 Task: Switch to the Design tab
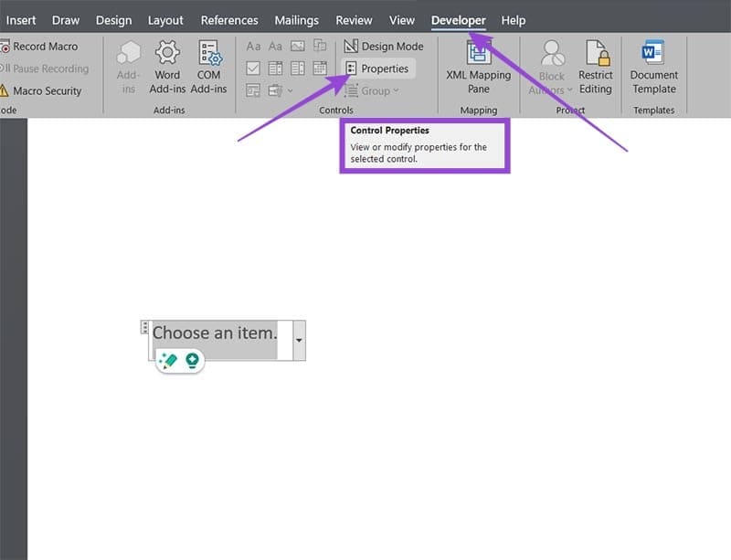pos(113,20)
